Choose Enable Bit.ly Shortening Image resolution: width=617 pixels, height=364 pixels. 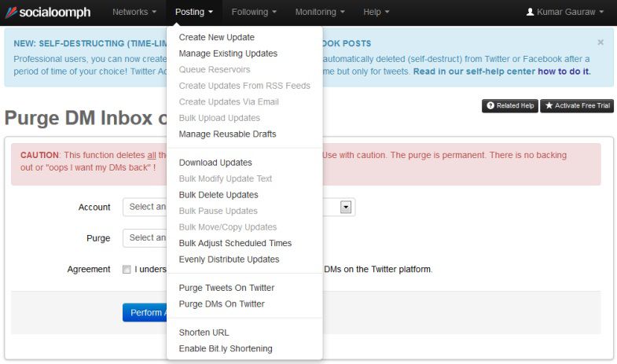click(226, 348)
